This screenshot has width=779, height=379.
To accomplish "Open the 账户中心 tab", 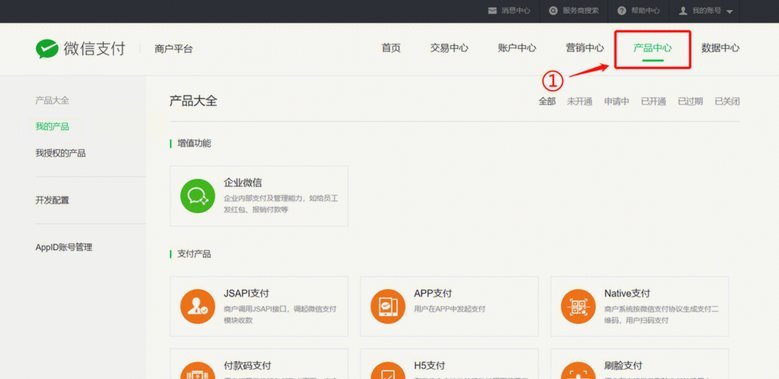I will [x=517, y=48].
